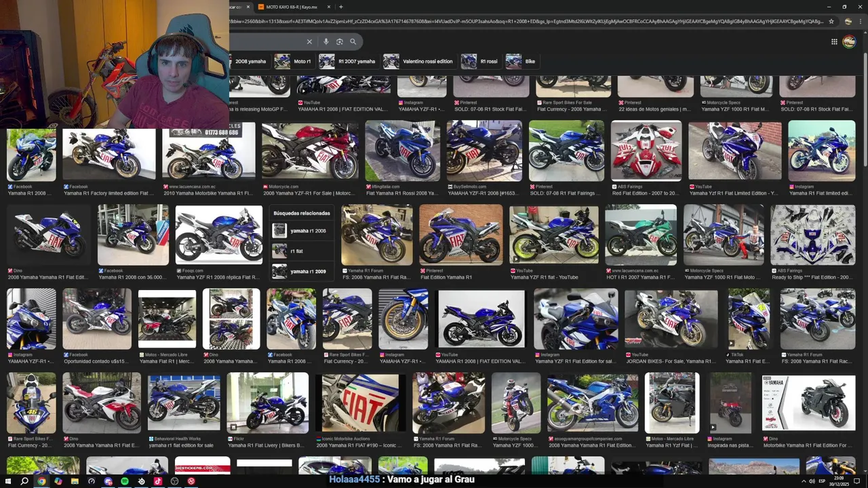Screen dimensions: 868x488
Task: Open 'yamaha r1 fiat edition for sale' image
Action: [x=184, y=403]
